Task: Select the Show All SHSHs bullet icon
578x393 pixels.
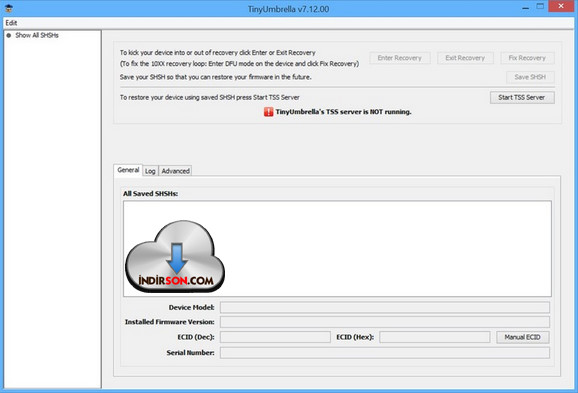Action: pos(8,35)
